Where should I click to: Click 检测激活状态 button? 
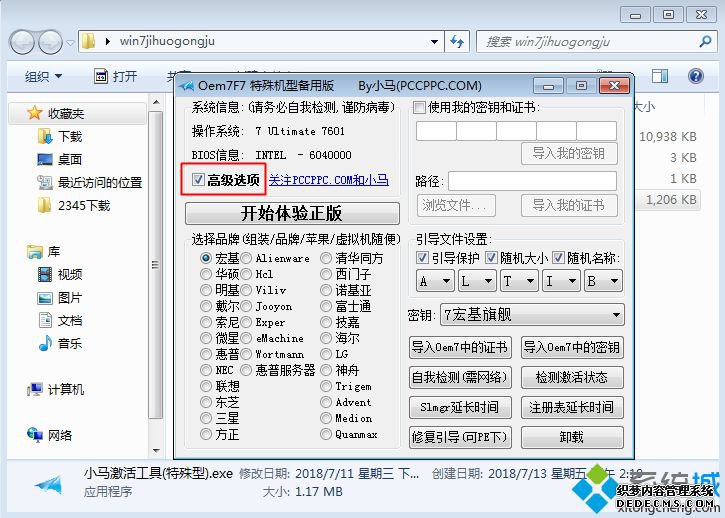pos(572,377)
